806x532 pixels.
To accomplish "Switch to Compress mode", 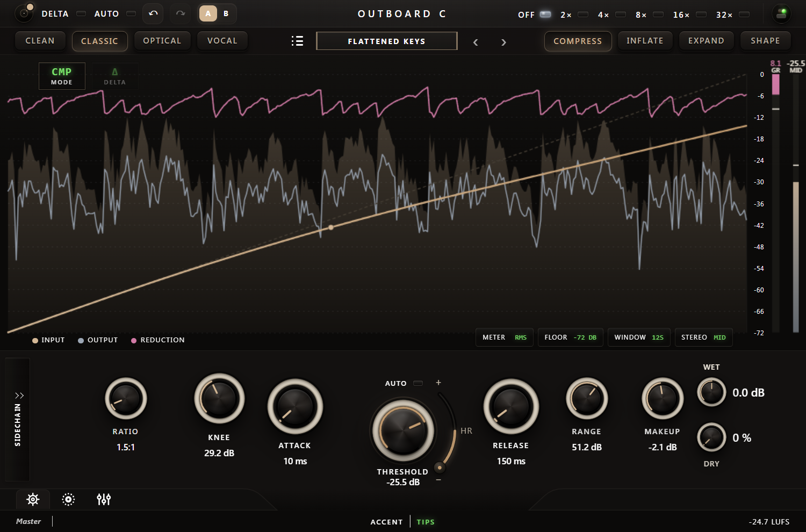I will 578,41.
